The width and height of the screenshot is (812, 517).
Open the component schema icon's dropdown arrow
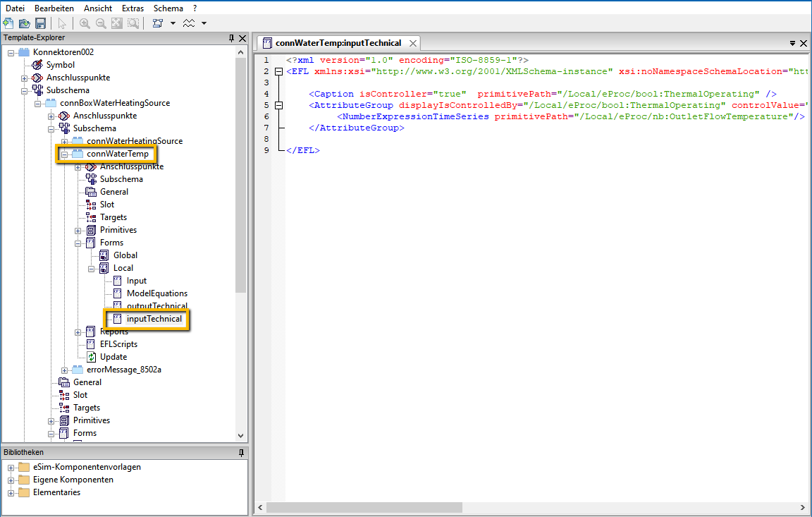pyautogui.click(x=173, y=23)
